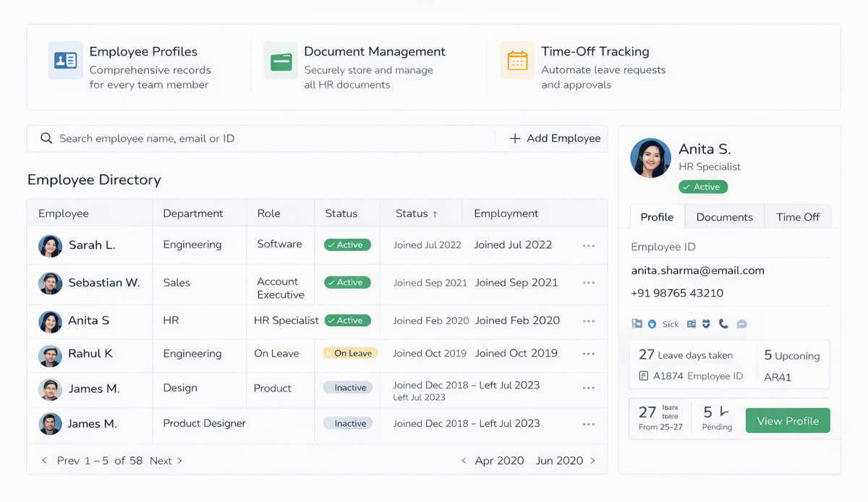
Task: Open the Time Off tab
Action: tap(797, 216)
